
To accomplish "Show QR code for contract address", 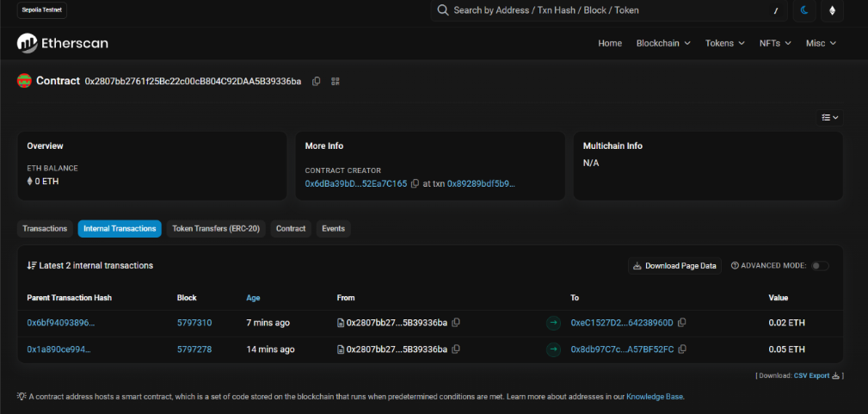I will tap(335, 82).
